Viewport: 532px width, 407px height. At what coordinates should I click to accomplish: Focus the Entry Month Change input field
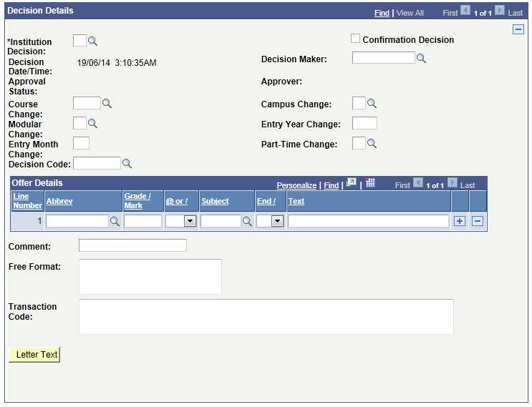click(x=81, y=143)
